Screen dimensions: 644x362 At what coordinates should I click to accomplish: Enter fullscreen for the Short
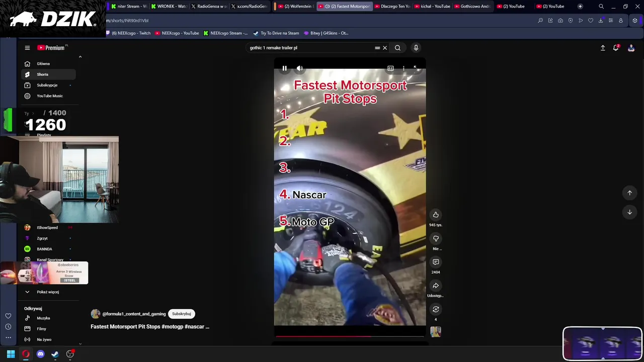416,68
